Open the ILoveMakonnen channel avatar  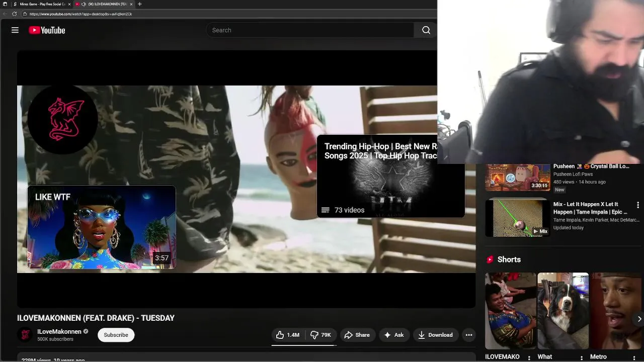click(x=25, y=335)
